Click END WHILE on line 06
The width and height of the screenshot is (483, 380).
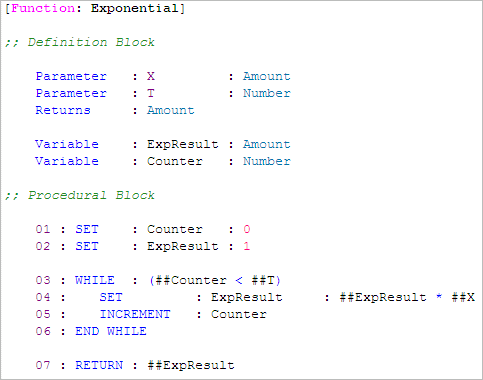point(111,331)
